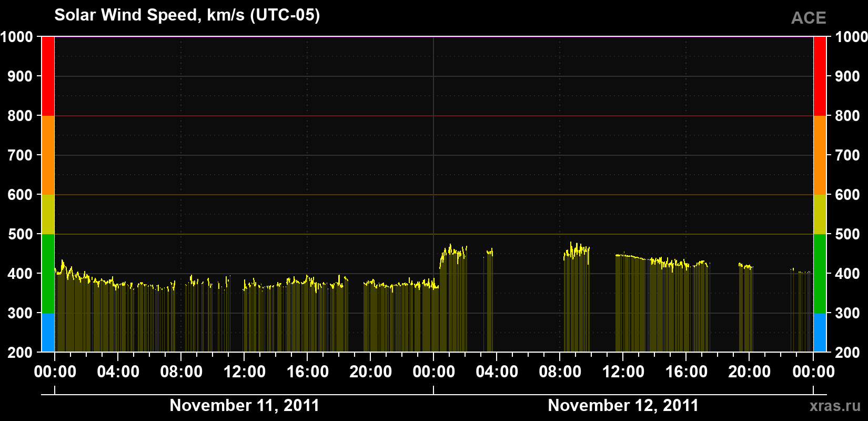Viewport: 868px width, 421px height.
Task: Select the blue segment of the right color scale
Action: point(820,333)
